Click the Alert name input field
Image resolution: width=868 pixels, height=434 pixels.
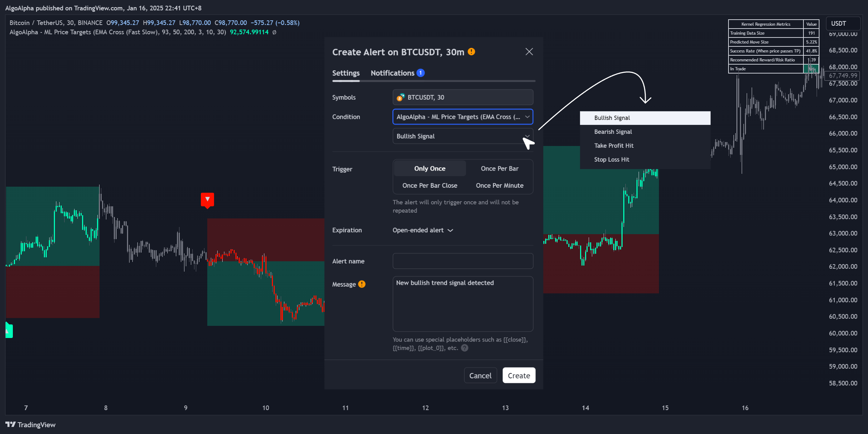click(x=463, y=261)
